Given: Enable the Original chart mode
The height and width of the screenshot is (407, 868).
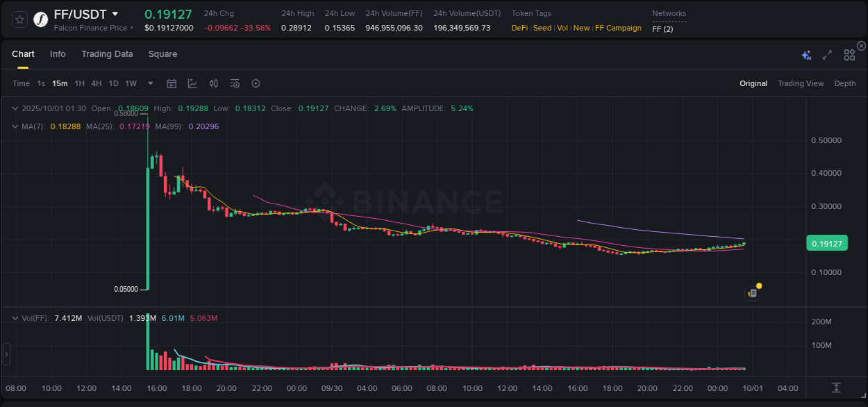Looking at the screenshot, I should [753, 83].
